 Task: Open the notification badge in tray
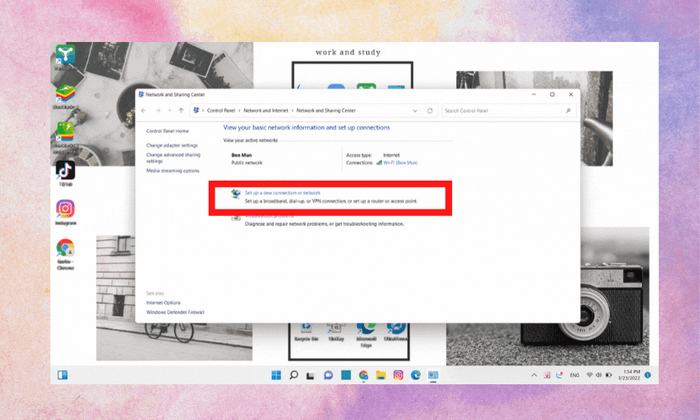tap(648, 375)
